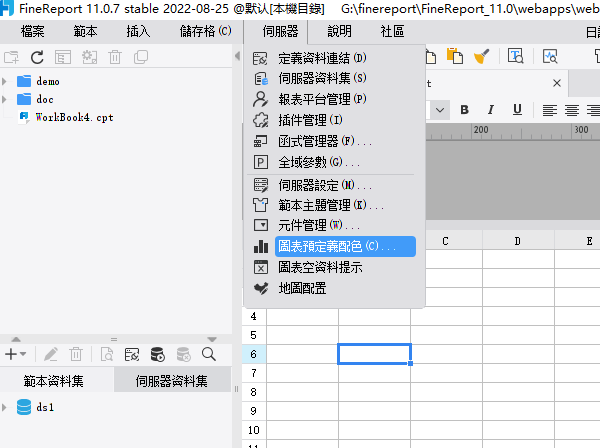Screen dimensions: 600x448
Task: Click the delete trash icon in file panel toolbar
Action: (x=115, y=57)
